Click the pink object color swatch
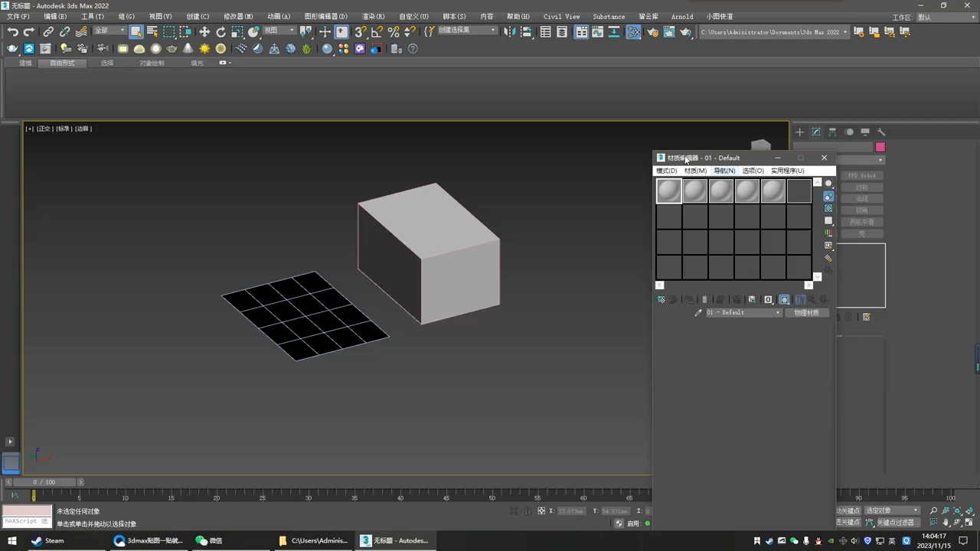The image size is (980, 551). pyautogui.click(x=880, y=147)
